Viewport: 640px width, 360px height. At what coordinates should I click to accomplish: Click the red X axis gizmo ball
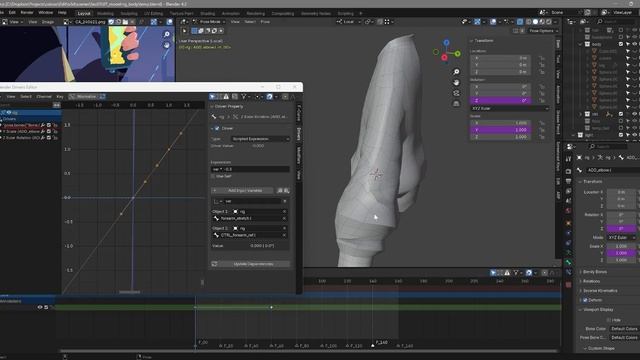[444, 58]
